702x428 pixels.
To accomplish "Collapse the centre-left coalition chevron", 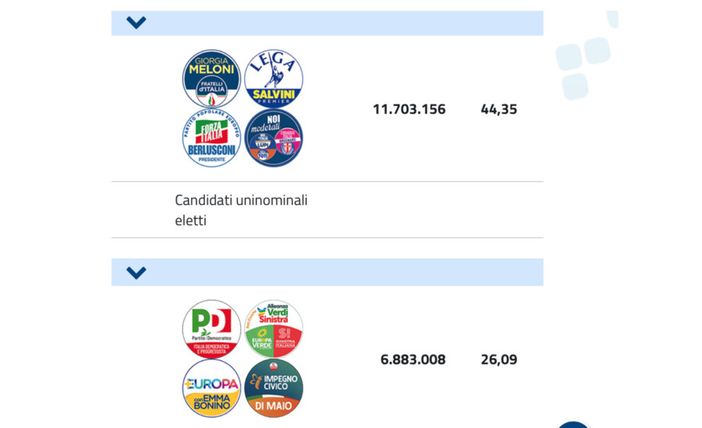I will point(137,272).
